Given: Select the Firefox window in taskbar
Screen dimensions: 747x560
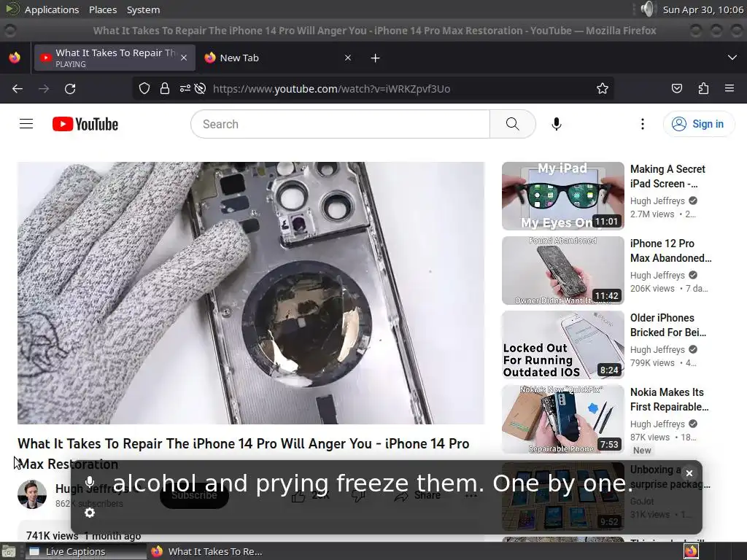Looking at the screenshot, I should [207, 551].
